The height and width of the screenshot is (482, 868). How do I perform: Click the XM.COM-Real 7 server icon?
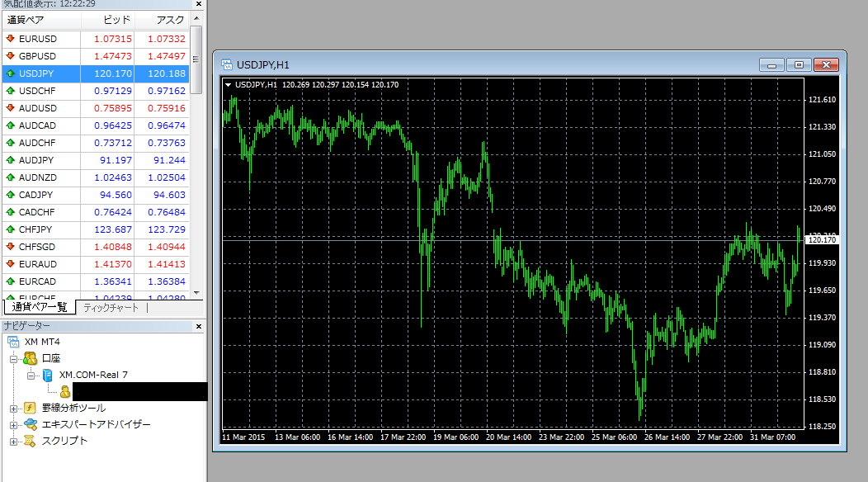pyautogui.click(x=47, y=375)
